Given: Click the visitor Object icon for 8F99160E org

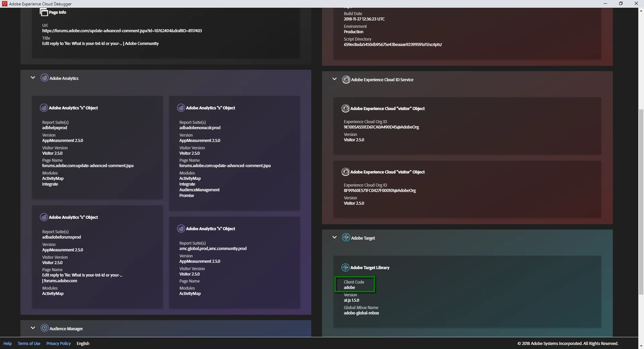Looking at the screenshot, I should pos(345,172).
